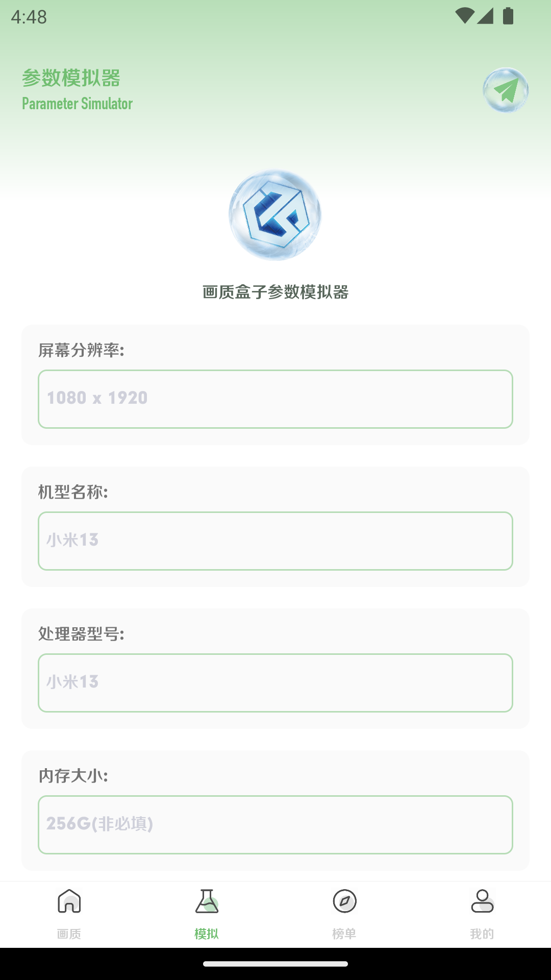
Task: Switch to the 画质 tab
Action: coord(69,934)
